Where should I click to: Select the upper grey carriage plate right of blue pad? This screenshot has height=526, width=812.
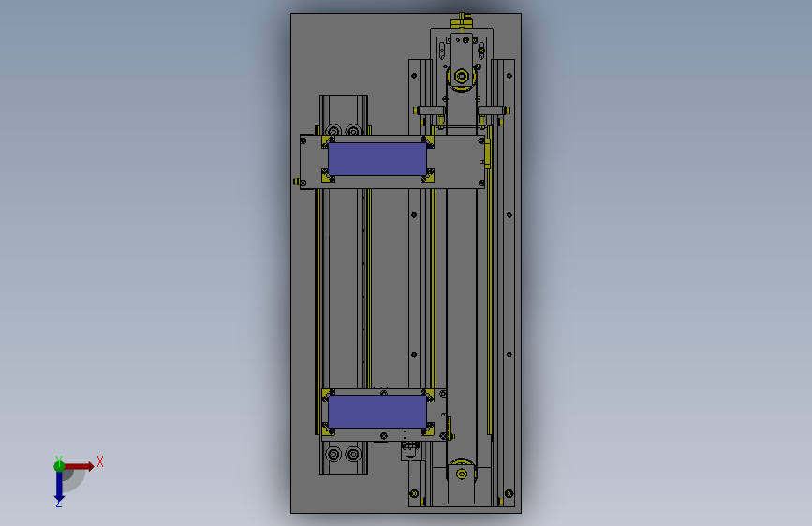click(x=456, y=162)
